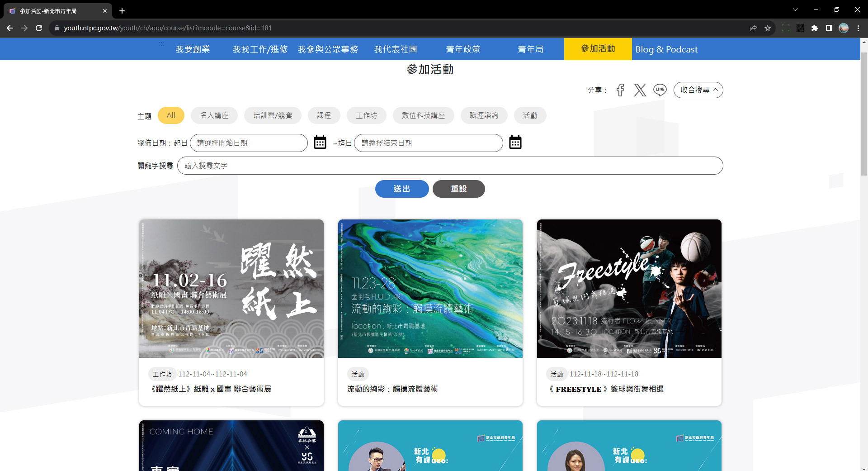Reload the current page
Screen dimensions: 868x471
(x=39, y=28)
